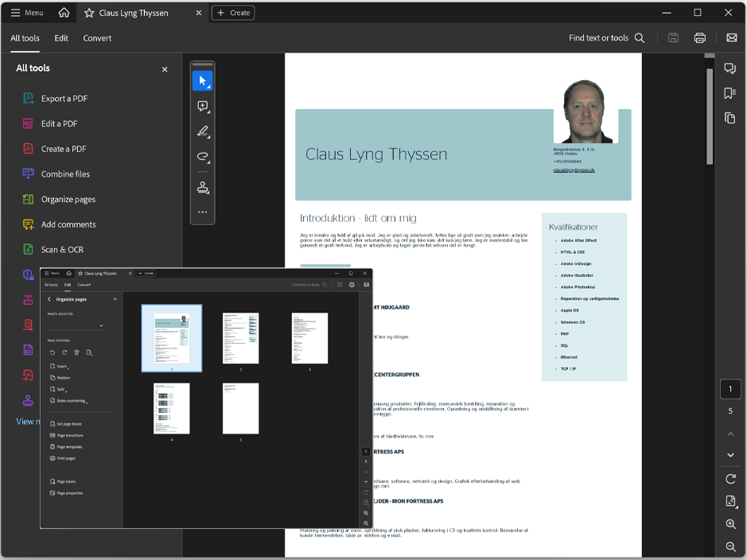Image resolution: width=747 pixels, height=560 pixels.
Task: Open the hamburger Menu
Action: [x=27, y=13]
